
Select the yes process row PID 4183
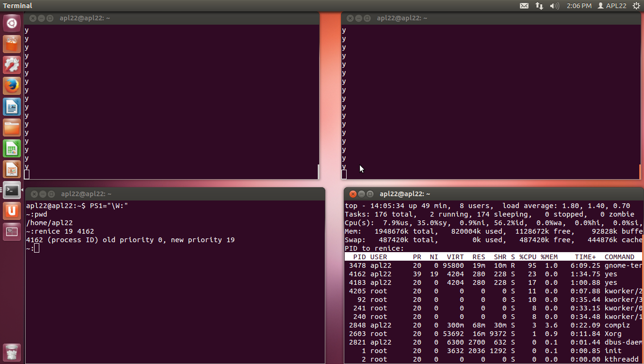pyautogui.click(x=493, y=282)
